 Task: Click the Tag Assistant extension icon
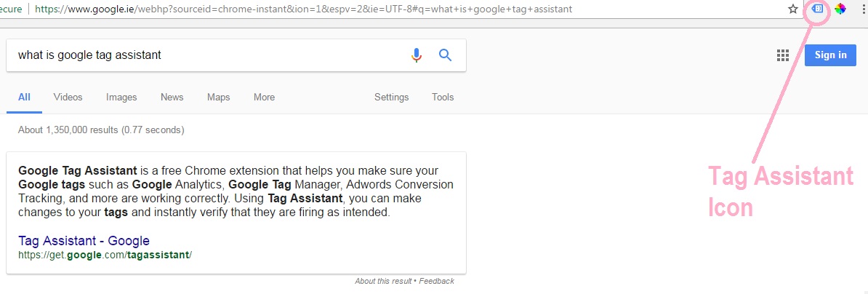point(818,9)
